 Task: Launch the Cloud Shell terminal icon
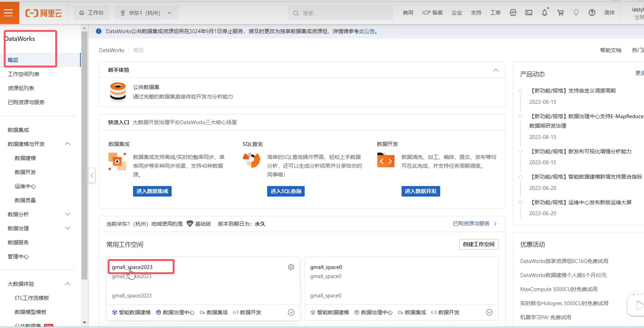[x=528, y=13]
